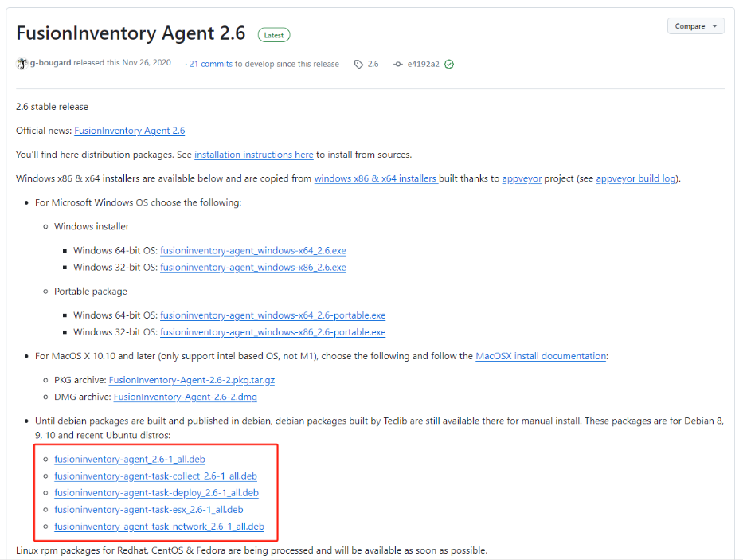Click the tag icon beside 2.6
Screen dimensions: 743x560
click(358, 64)
